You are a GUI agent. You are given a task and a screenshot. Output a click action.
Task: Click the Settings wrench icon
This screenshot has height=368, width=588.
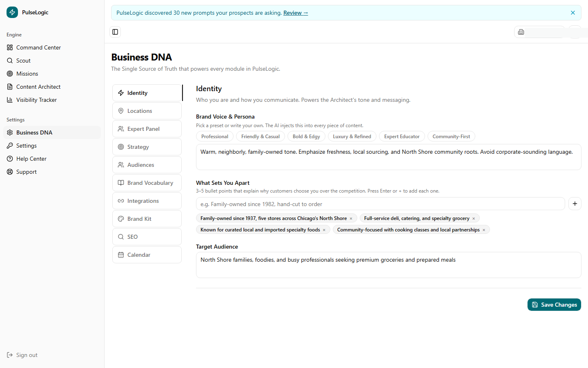10,146
